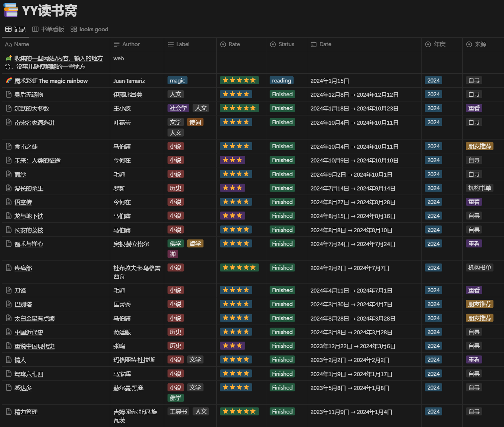Click the reading status tag for 魔术彩虹

281,81
